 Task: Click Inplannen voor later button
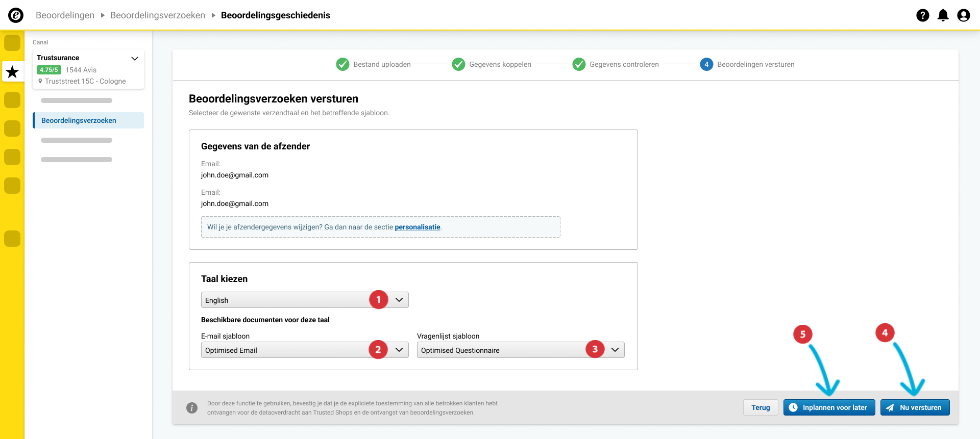(x=829, y=407)
